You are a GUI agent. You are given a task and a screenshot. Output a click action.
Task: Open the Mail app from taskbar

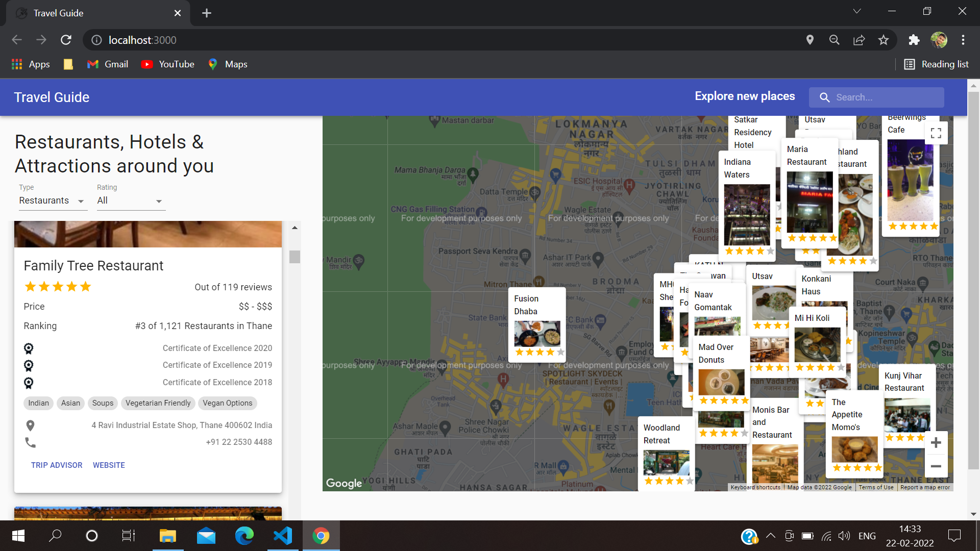coord(206,536)
